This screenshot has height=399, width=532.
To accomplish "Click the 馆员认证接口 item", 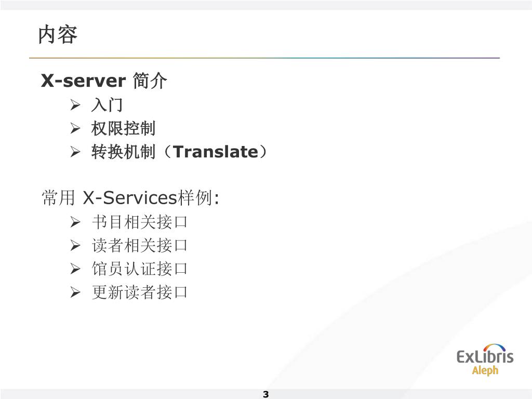I will pos(139,269).
